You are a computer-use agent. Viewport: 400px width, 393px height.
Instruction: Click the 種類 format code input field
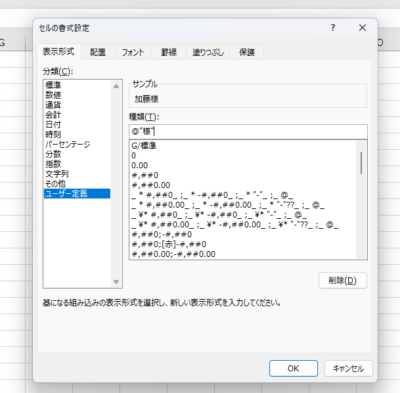[248, 132]
